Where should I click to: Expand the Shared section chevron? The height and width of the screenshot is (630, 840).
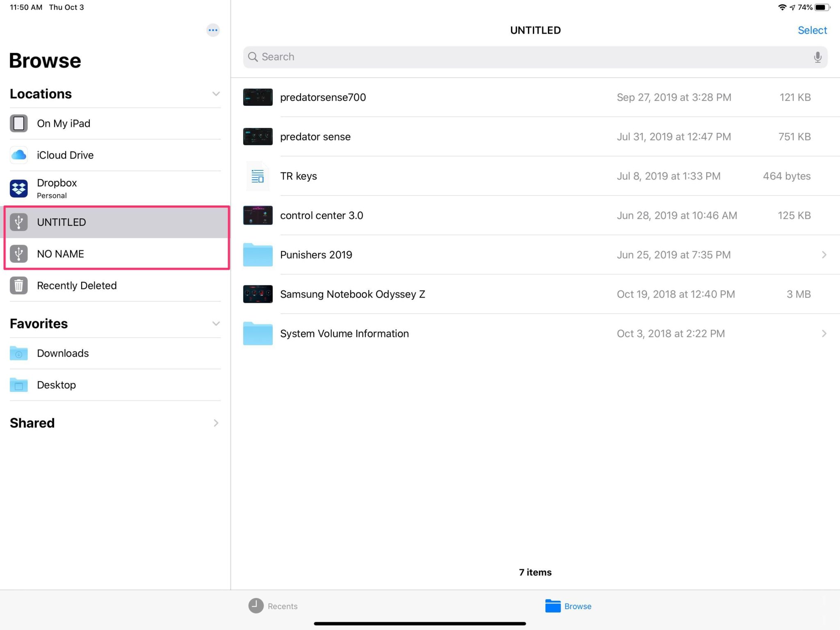click(216, 423)
